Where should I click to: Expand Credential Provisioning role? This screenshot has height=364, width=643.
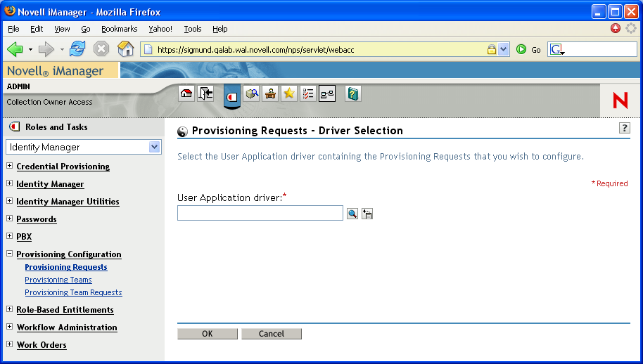click(x=9, y=165)
